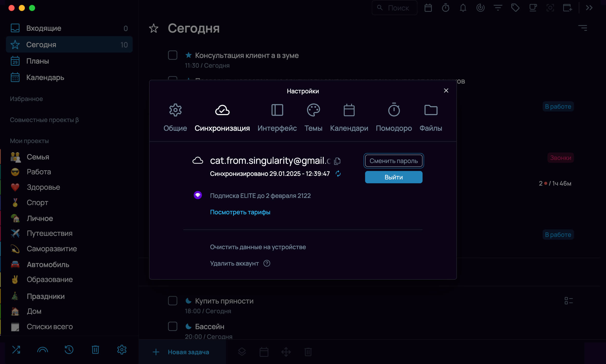Screen dimensions: 606x364
Task: Open Календарь in the sidebar
Action: coord(69,77)
